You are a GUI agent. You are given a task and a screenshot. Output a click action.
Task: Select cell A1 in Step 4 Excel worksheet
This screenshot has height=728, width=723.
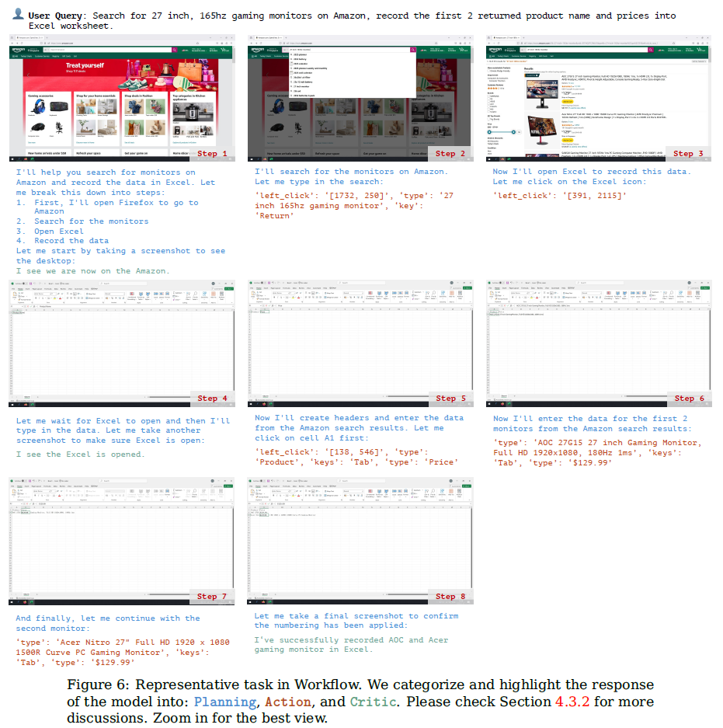point(17,312)
